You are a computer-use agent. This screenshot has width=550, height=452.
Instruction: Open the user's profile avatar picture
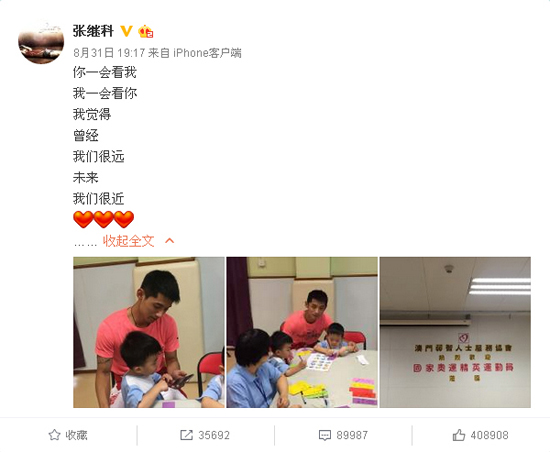(x=41, y=42)
